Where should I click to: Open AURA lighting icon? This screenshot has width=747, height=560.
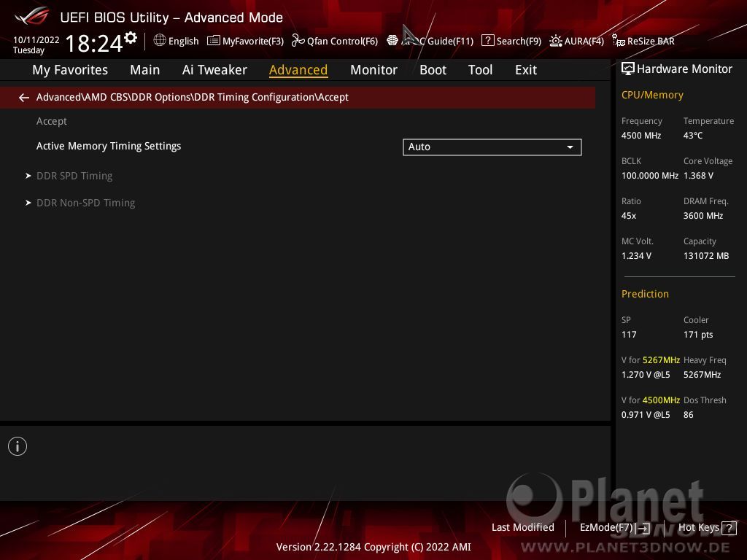coord(555,41)
